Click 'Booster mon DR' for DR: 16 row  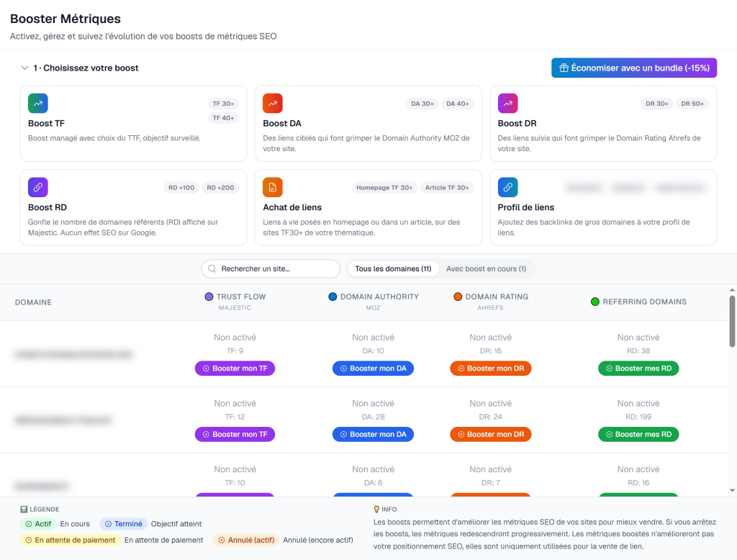[x=491, y=369]
